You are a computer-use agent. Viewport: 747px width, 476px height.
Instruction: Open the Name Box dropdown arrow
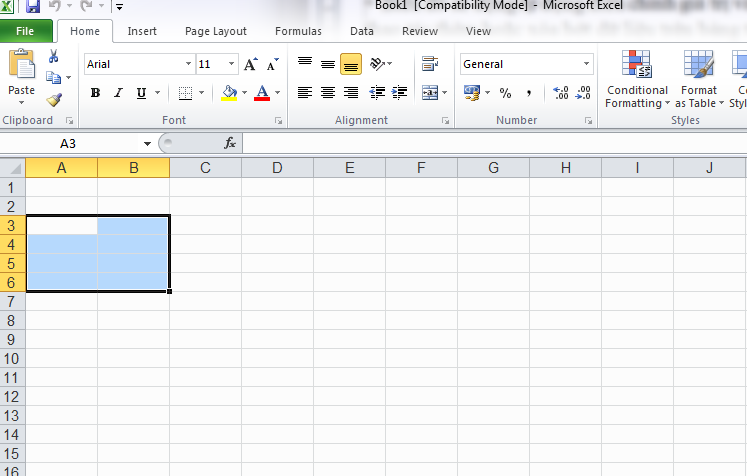[147, 143]
